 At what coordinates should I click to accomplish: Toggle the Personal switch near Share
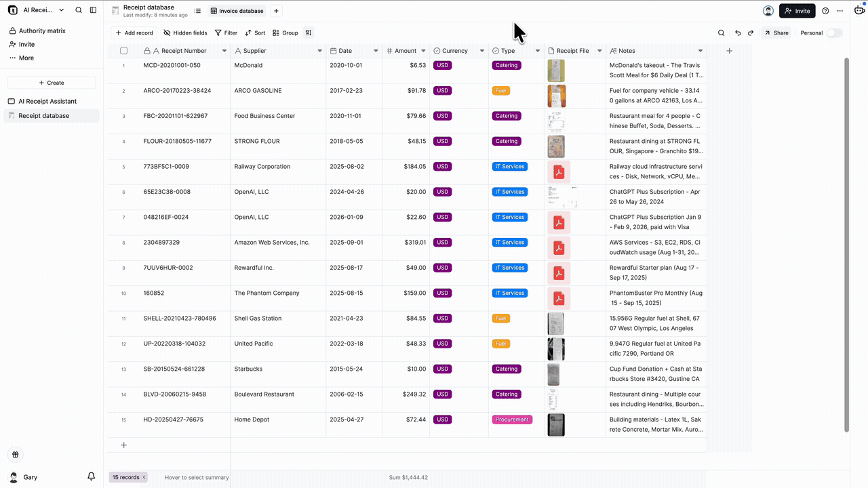pos(834,33)
